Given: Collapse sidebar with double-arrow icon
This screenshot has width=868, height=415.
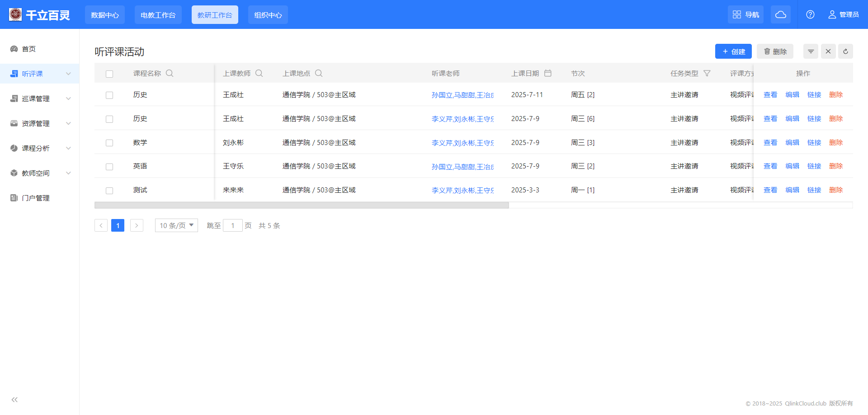Looking at the screenshot, I should [14, 400].
